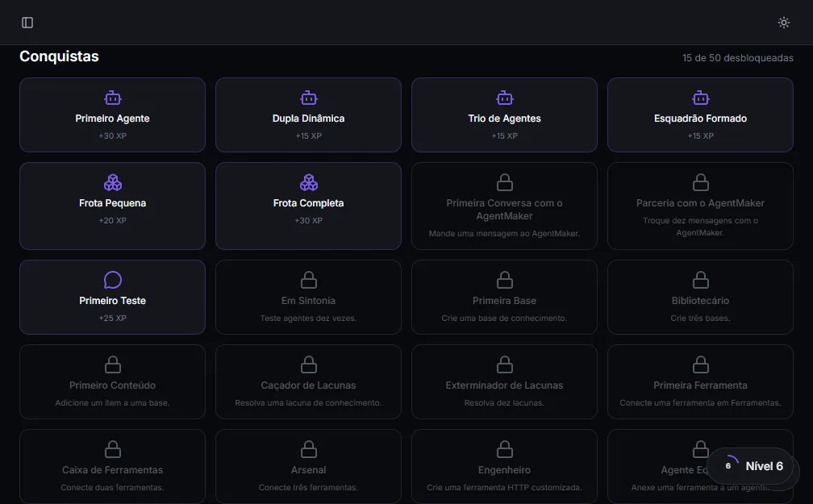The width and height of the screenshot is (813, 504).
Task: Click the lock icon on Arsenal
Action: pos(308,449)
